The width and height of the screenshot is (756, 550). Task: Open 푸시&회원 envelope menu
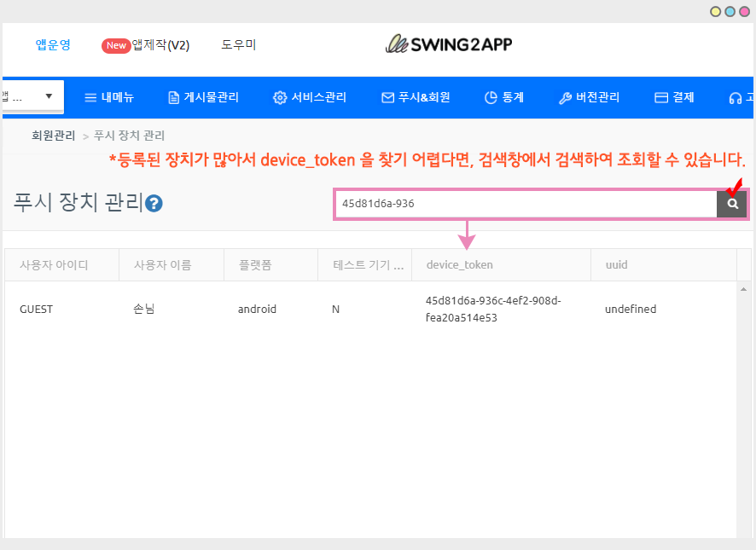(416, 97)
